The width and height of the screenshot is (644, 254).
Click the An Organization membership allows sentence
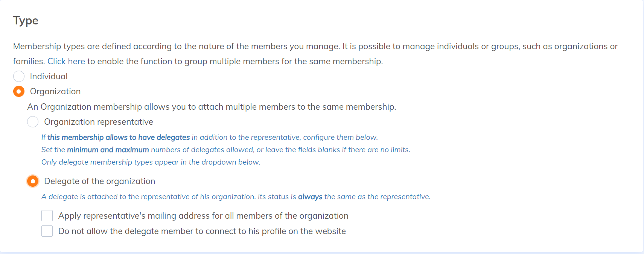pos(212,107)
